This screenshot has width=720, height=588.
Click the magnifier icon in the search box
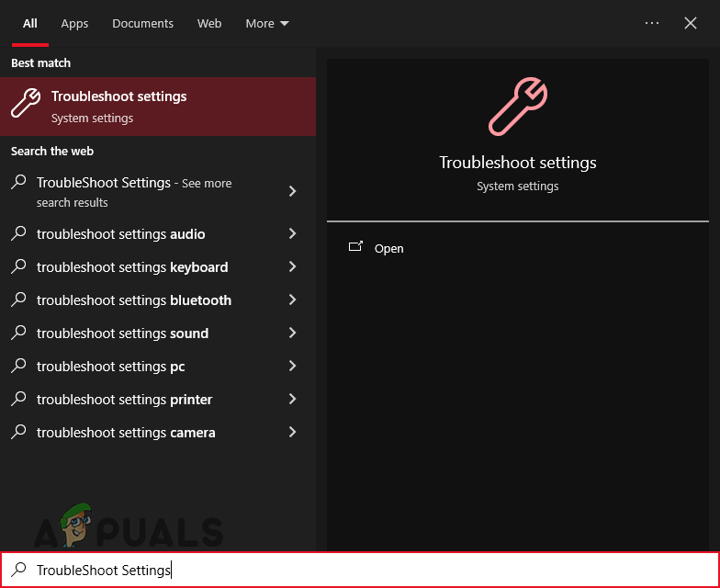click(x=18, y=570)
